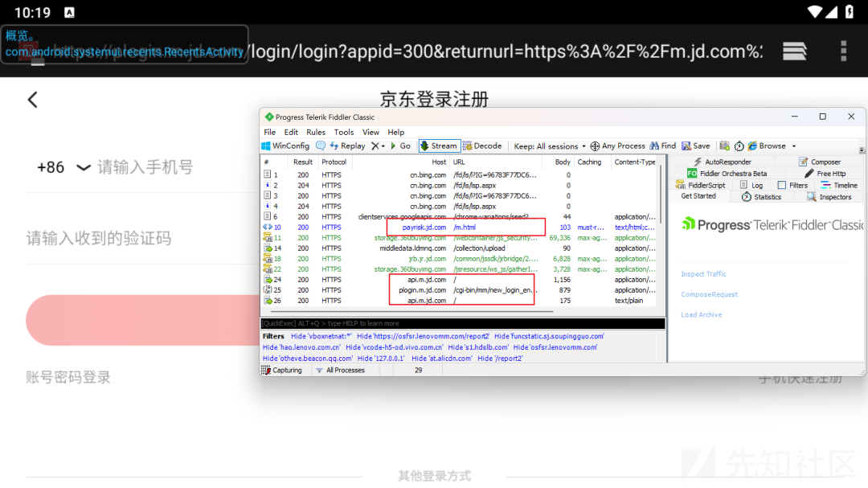868x488 pixels.
Task: Go back with the left arrow
Action: 33,100
